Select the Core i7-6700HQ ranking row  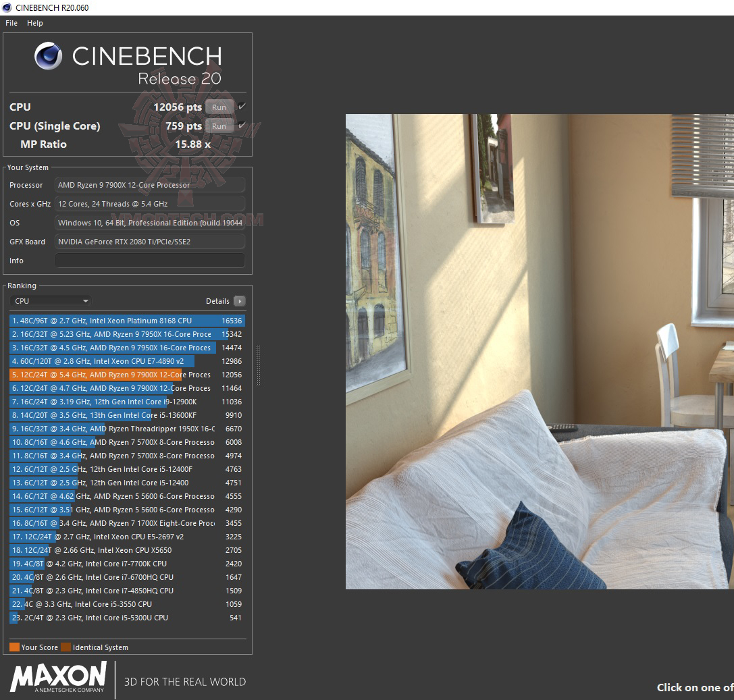click(x=127, y=577)
